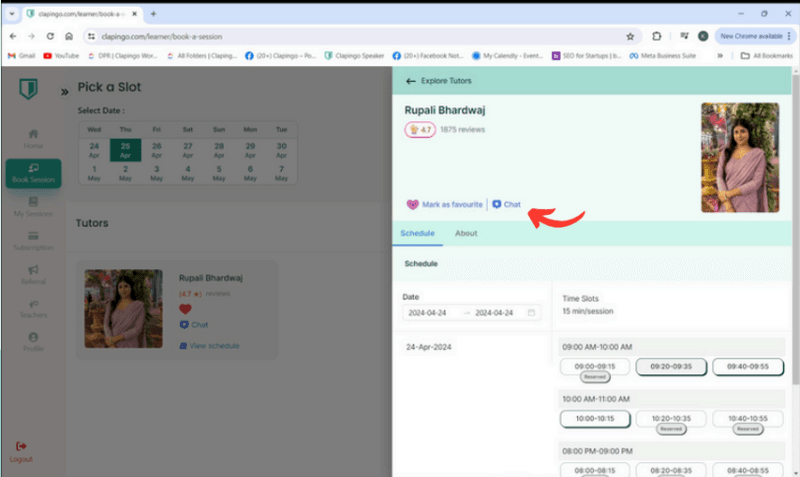The height and width of the screenshot is (477, 800).
Task: Open Chat with Rupali Bhardwaj in panel
Action: 506,204
